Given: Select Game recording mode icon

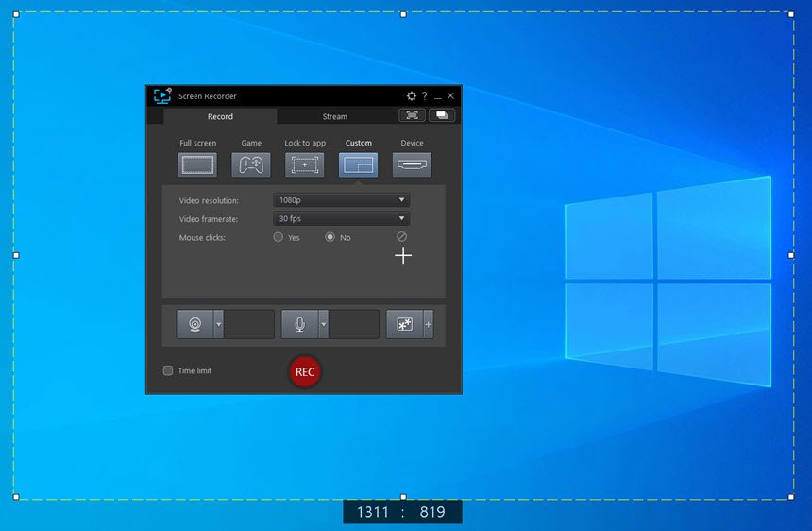Looking at the screenshot, I should (250, 164).
